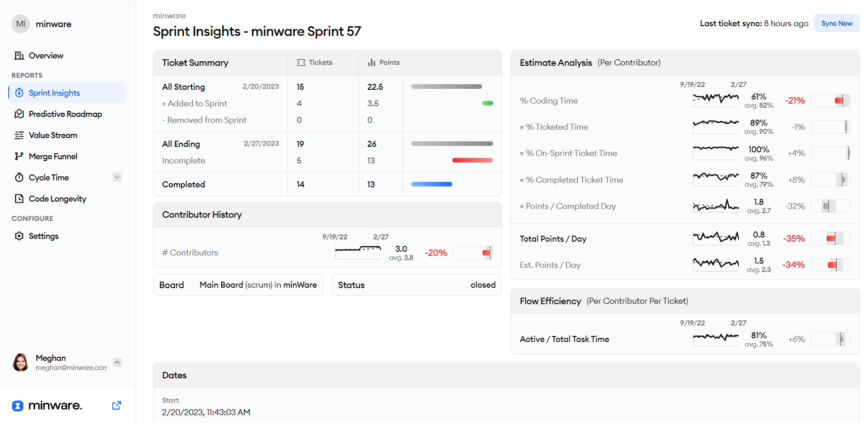The width and height of the screenshot is (868, 423).
Task: Click the Sprint Insights stopwatch icon
Action: pyautogui.click(x=19, y=93)
